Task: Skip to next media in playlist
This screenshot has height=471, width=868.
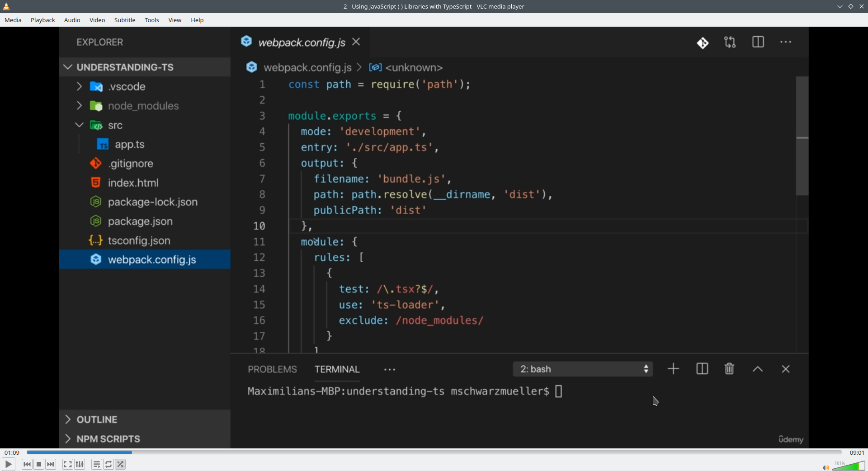Action: point(51,464)
